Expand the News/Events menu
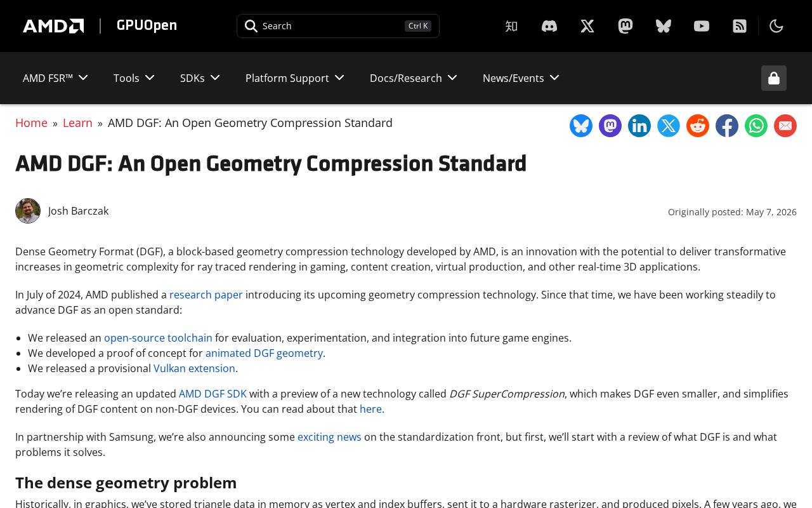Screen dimensions: 812x508 tap(521, 78)
